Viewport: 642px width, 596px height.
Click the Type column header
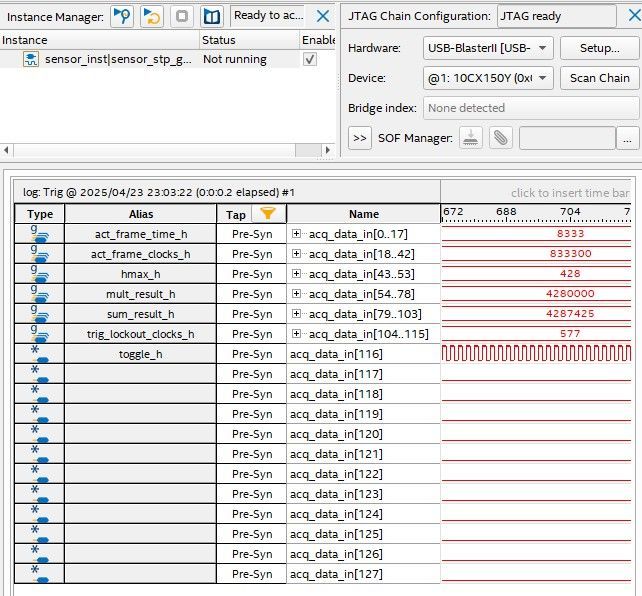pyautogui.click(x=40, y=214)
